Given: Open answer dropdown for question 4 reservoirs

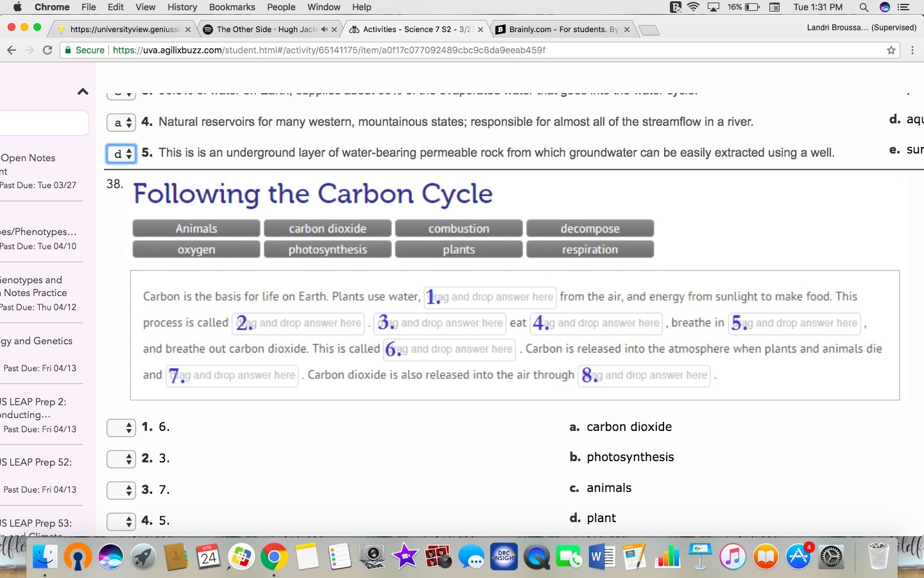Looking at the screenshot, I should (x=121, y=122).
